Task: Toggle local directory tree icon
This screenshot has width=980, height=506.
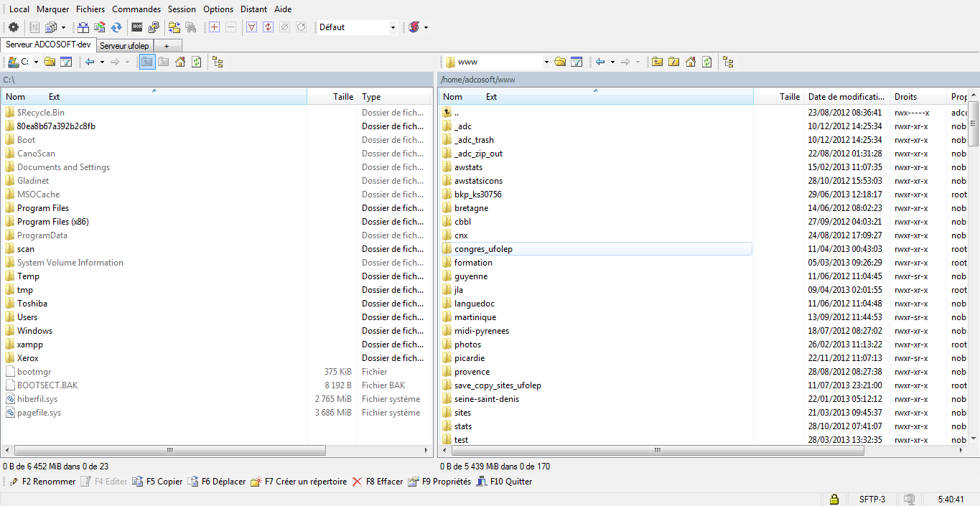Action: click(218, 62)
